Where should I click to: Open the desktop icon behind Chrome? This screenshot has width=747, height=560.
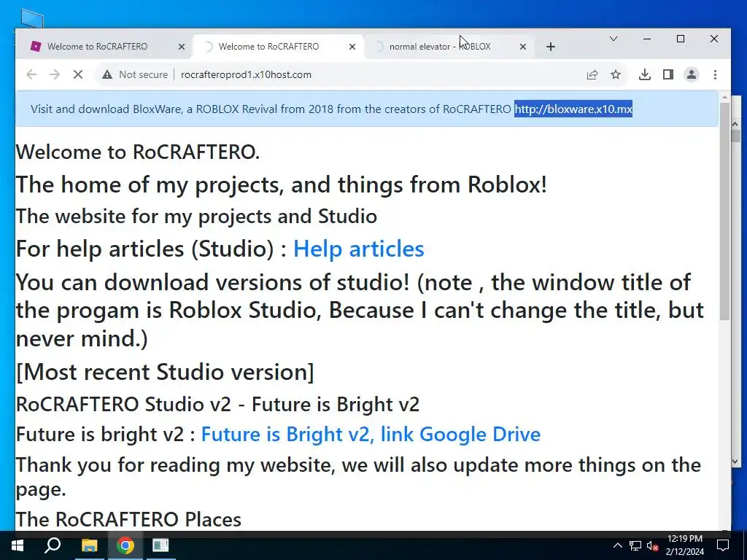(32, 18)
